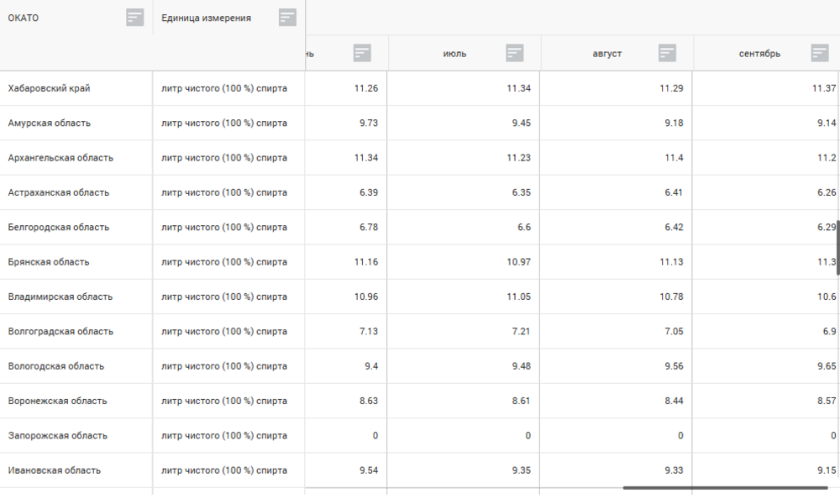The width and height of the screenshot is (840, 504).
Task: Open the filter icon in ОКАТО column header
Action: (135, 18)
